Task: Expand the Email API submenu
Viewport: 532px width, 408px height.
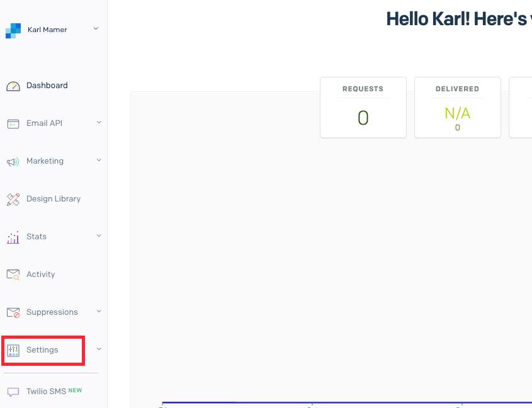Action: tap(98, 123)
